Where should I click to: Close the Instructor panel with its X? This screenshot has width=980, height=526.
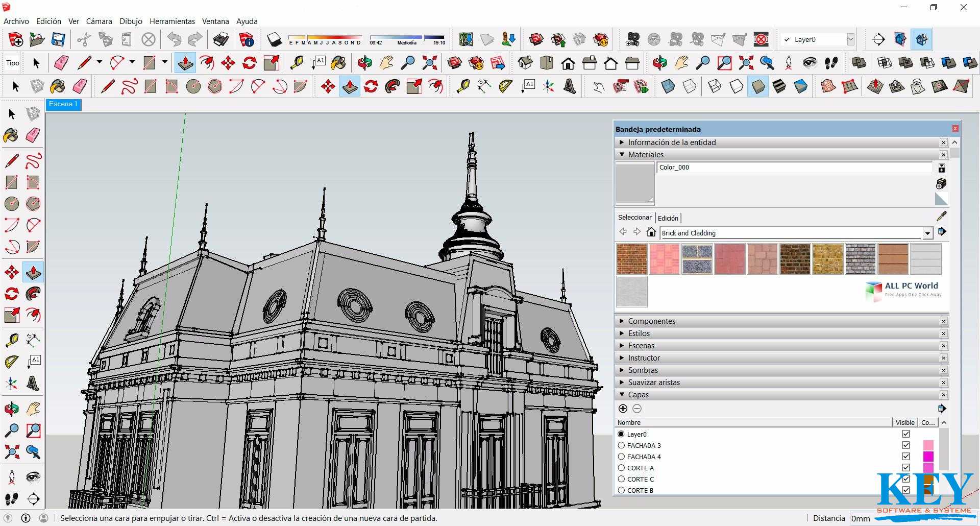tap(943, 358)
